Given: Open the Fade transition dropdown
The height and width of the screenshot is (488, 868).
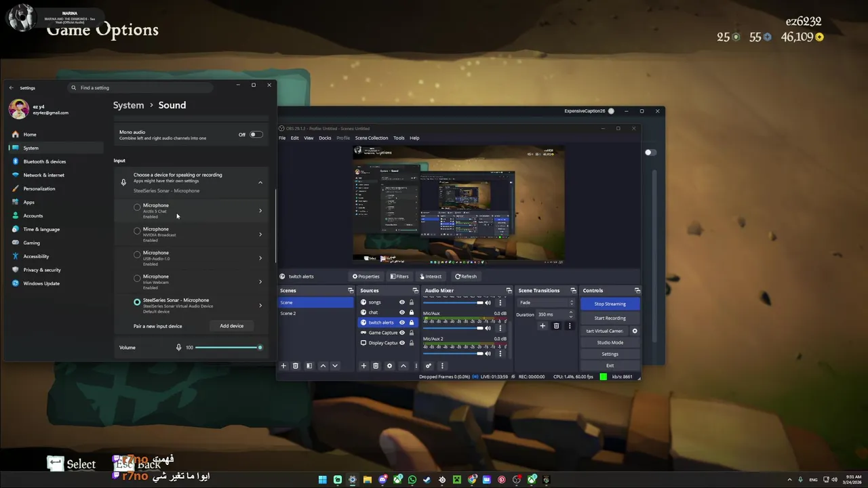Looking at the screenshot, I should 546,303.
